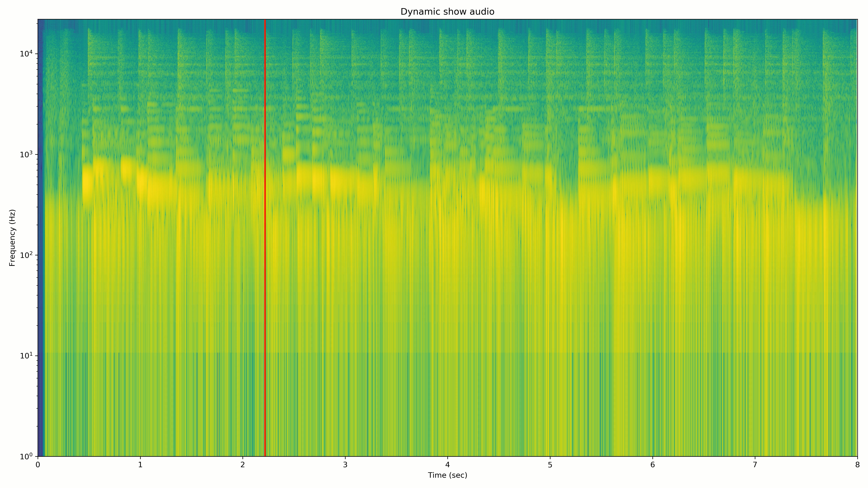Viewport: 868px width, 488px height.
Task: Click the 8 second tick label
Action: coord(857,465)
